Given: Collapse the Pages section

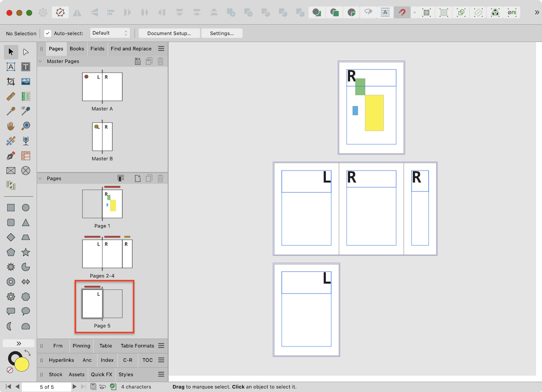Looking at the screenshot, I should click(x=40, y=178).
